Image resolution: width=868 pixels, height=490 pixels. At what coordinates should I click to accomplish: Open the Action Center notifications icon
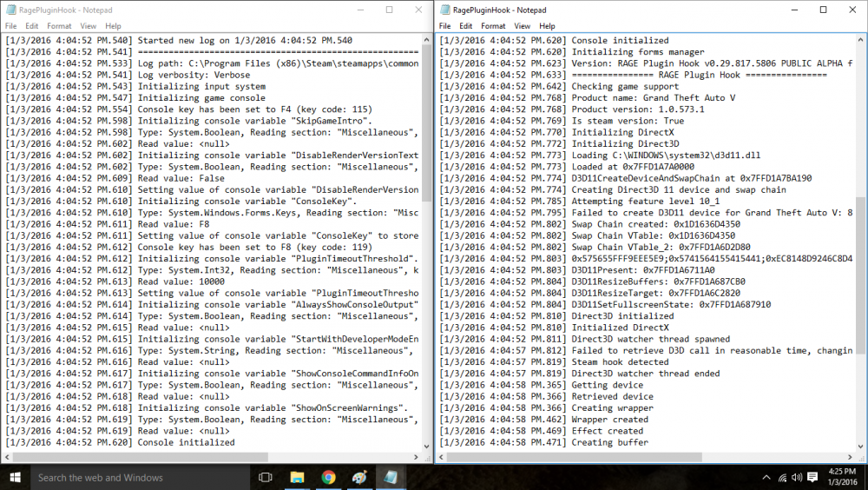click(x=812, y=477)
